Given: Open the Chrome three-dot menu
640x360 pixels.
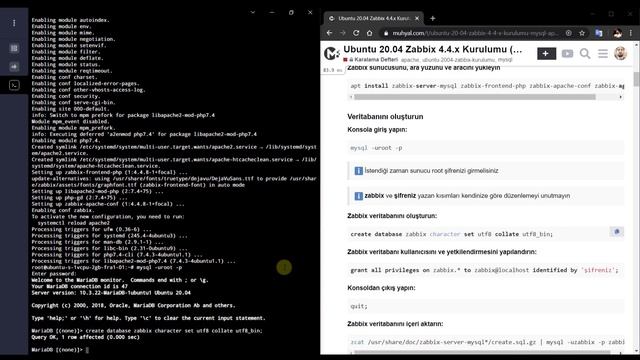Looking at the screenshot, I should (631, 33).
